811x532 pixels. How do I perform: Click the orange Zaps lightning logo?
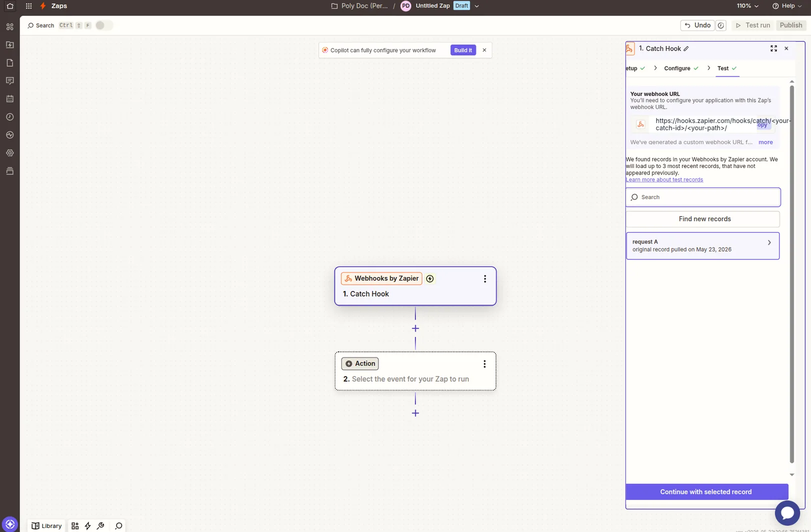click(43, 6)
